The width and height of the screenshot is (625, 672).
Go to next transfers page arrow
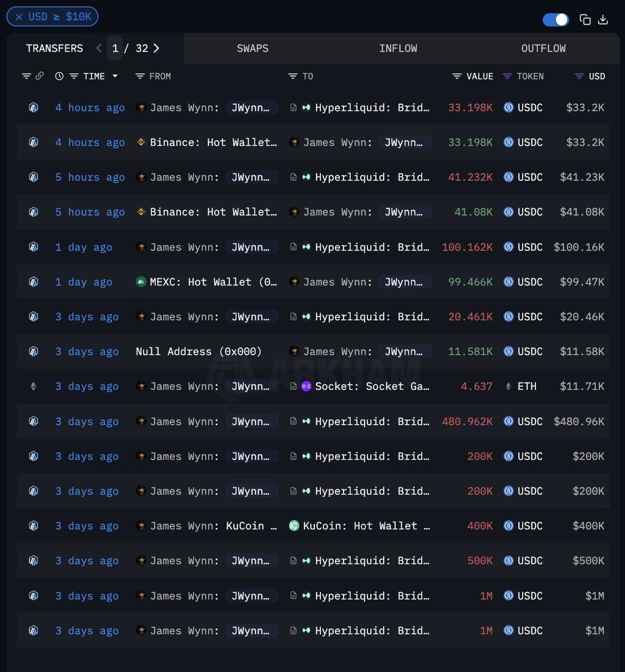[156, 48]
